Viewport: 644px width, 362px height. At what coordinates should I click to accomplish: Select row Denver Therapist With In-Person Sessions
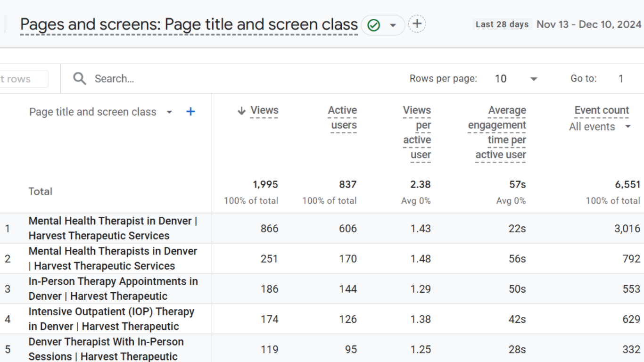[x=106, y=349]
